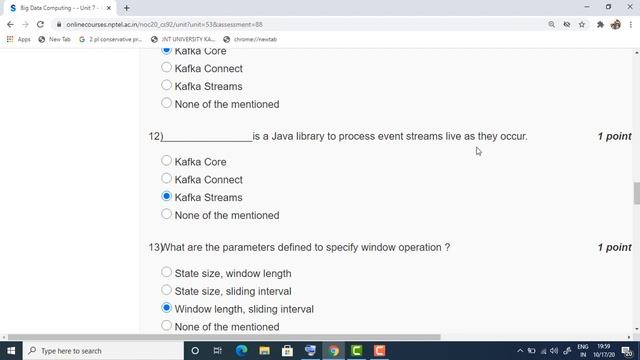Switch to Chrome on the taskbar

(333, 351)
